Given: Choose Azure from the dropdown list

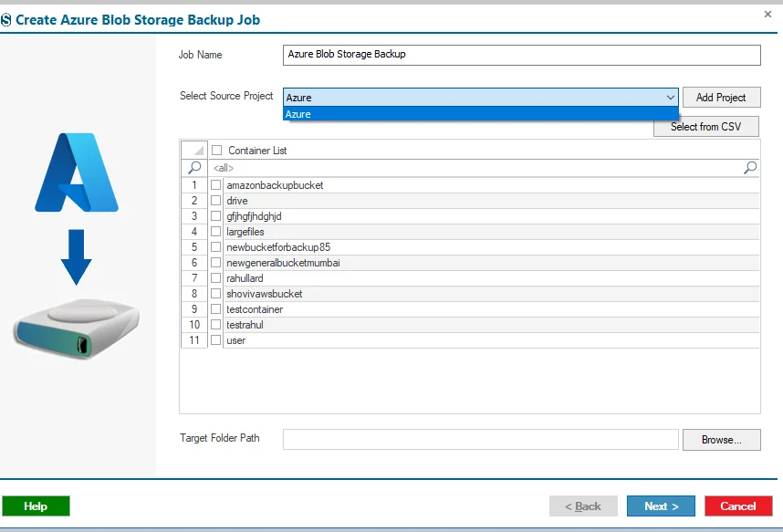Looking at the screenshot, I should tap(480, 114).
